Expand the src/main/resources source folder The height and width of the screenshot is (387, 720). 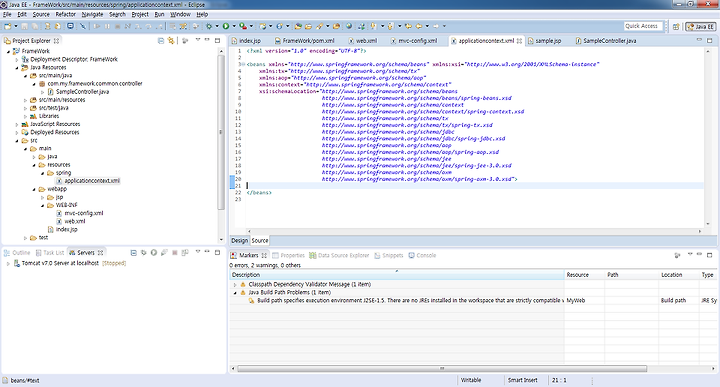pyautogui.click(x=25, y=100)
